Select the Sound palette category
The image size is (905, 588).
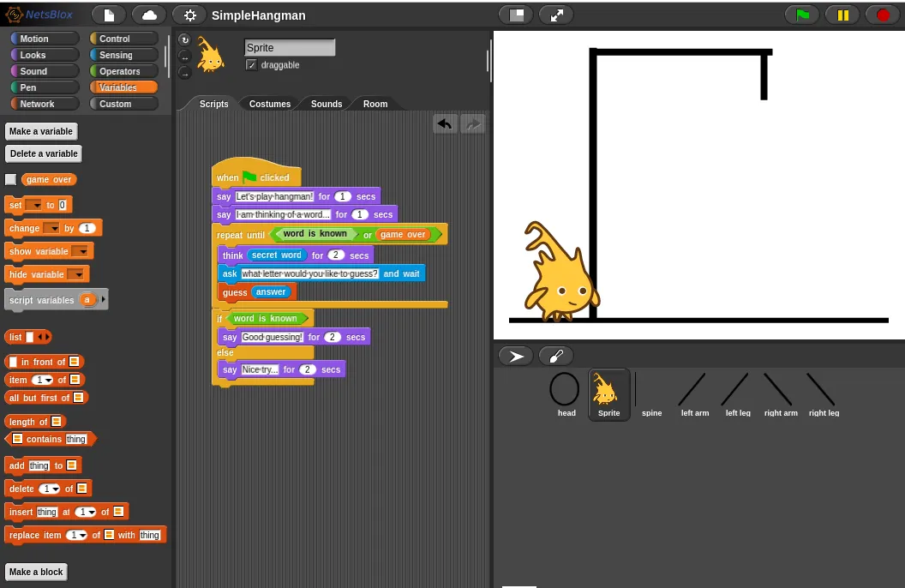point(45,71)
